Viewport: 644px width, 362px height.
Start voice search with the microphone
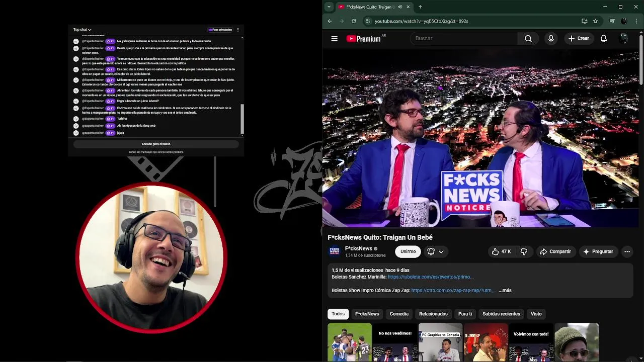pyautogui.click(x=551, y=38)
